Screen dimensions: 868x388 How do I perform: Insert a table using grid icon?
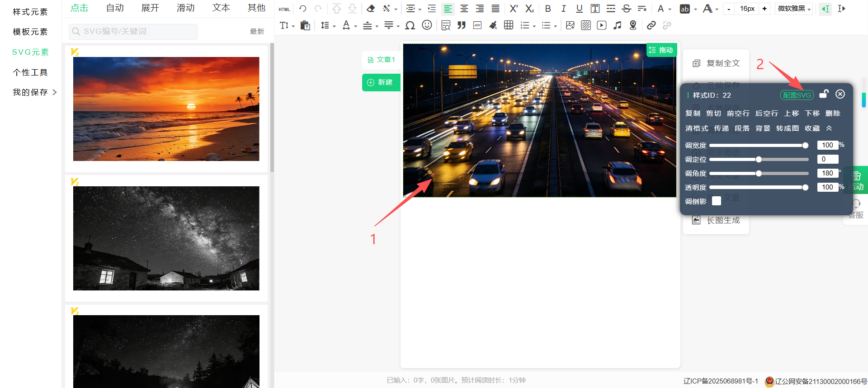point(509,25)
